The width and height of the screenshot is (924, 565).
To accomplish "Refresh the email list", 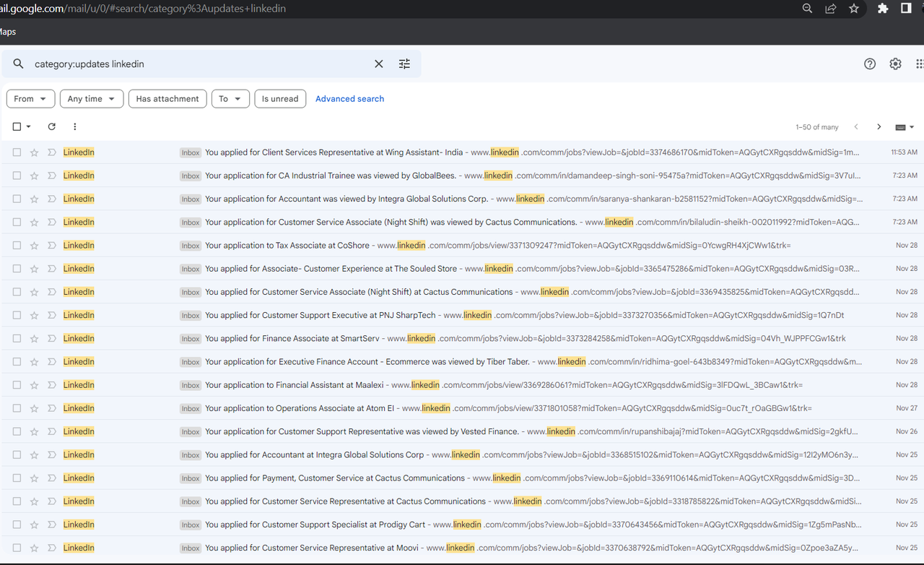I will click(52, 126).
